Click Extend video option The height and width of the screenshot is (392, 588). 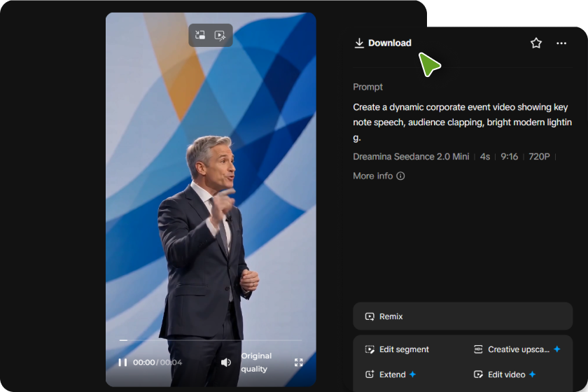pyautogui.click(x=391, y=374)
